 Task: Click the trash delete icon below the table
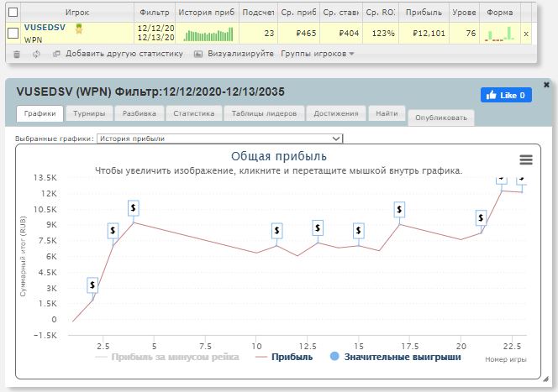17,54
